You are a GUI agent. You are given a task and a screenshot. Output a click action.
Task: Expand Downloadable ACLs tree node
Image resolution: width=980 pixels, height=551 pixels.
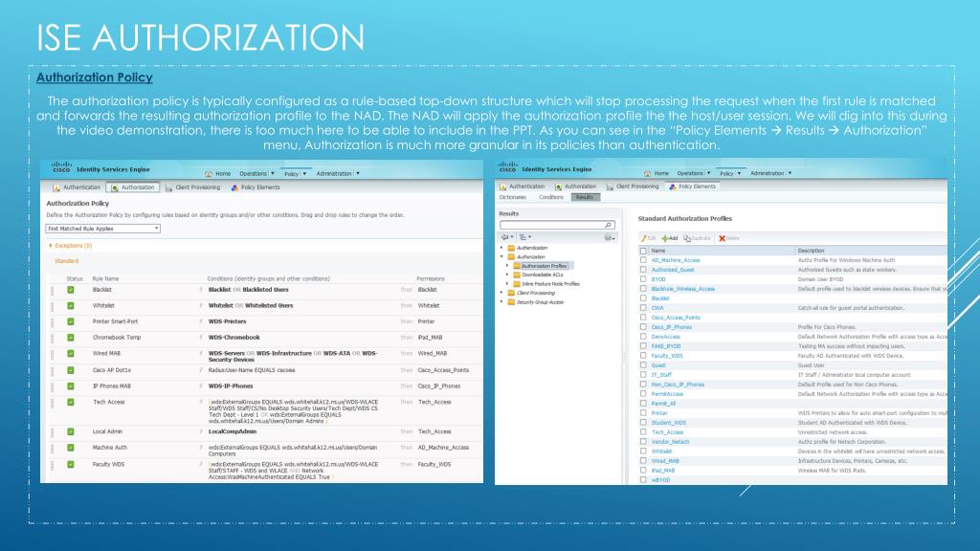[507, 275]
